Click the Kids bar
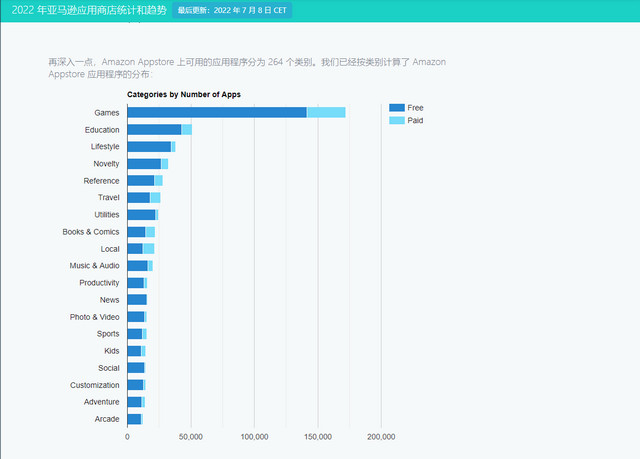Viewport: 640px width, 459px height. click(x=136, y=351)
